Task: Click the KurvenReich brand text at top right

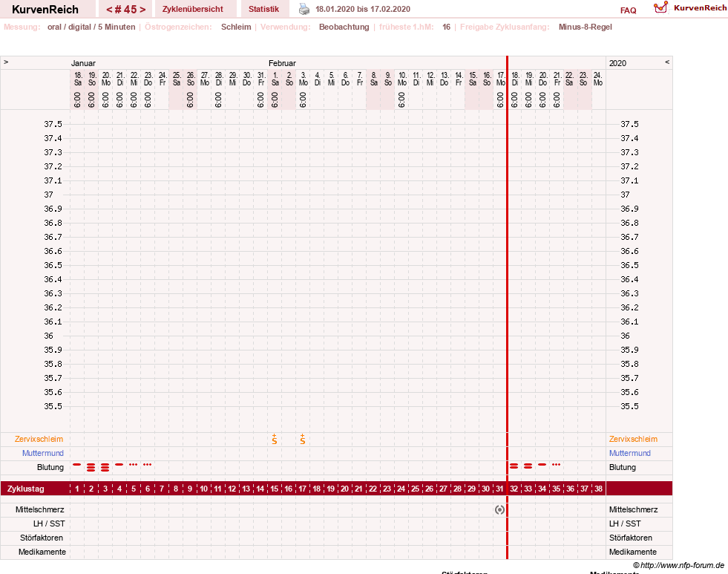Action: [700, 7]
